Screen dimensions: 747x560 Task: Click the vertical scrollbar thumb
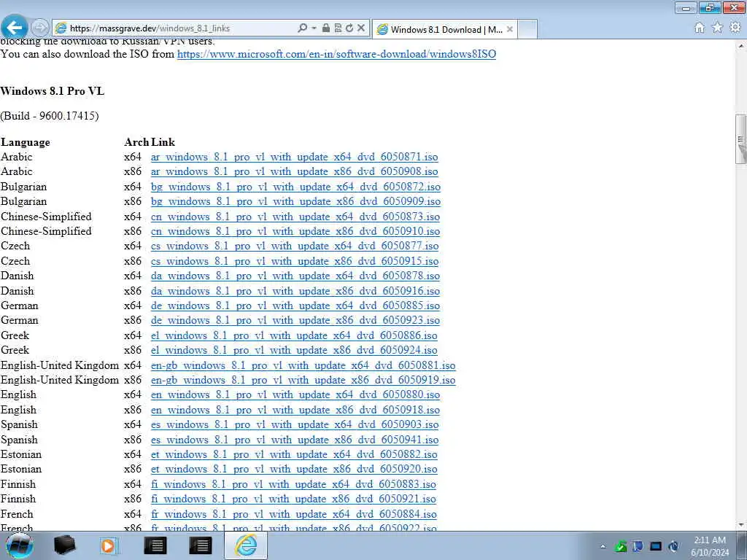pyautogui.click(x=741, y=139)
